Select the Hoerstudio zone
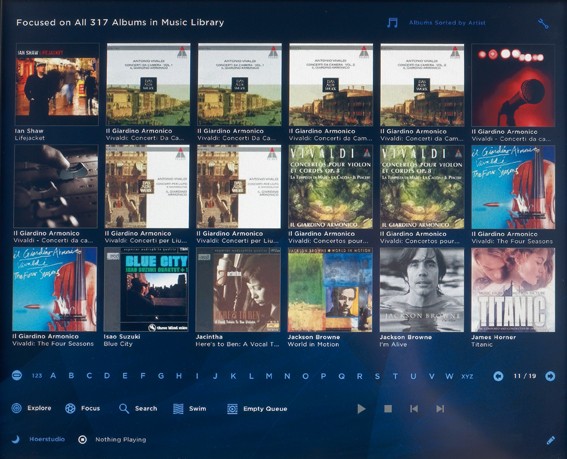This screenshot has height=459, width=567. point(47,439)
